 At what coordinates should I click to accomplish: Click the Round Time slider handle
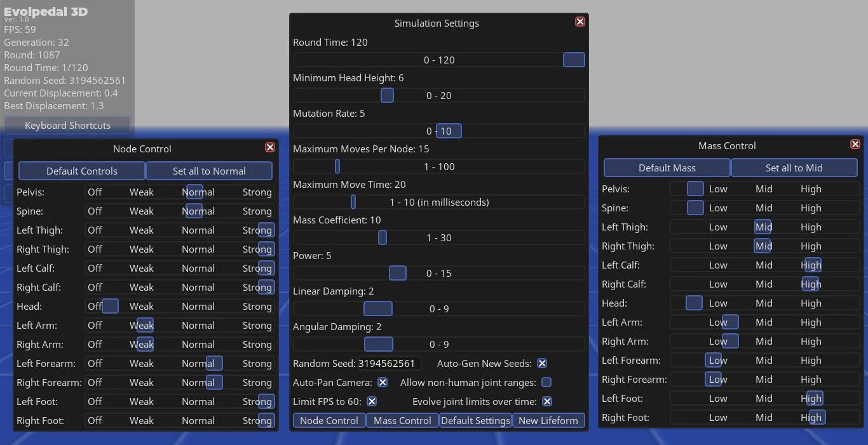pos(574,60)
